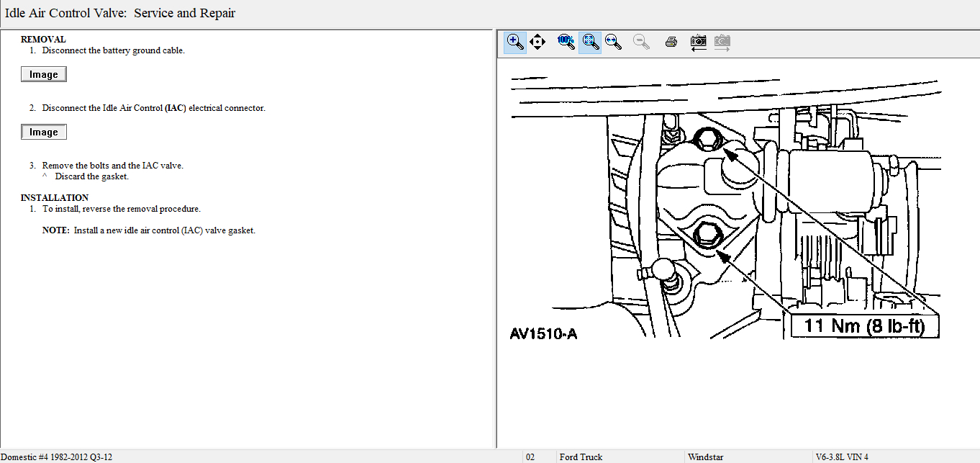This screenshot has width=980, height=463.
Task: Click 'Discard the gasket.' line
Action: tap(92, 176)
